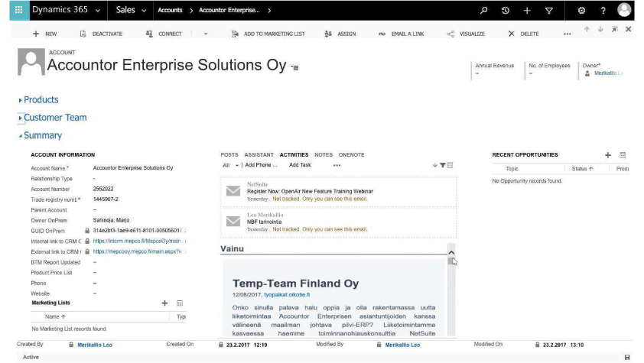This screenshot has width=644, height=363.
Task: Open settings gear icon
Action: coord(581,10)
